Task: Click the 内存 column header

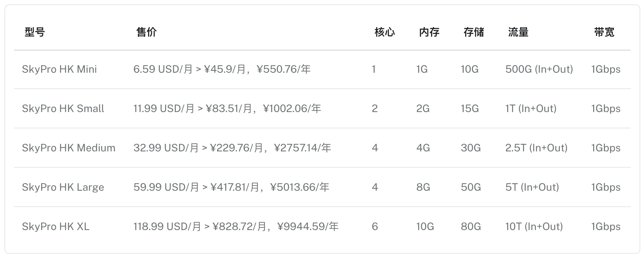Action: 429,32
